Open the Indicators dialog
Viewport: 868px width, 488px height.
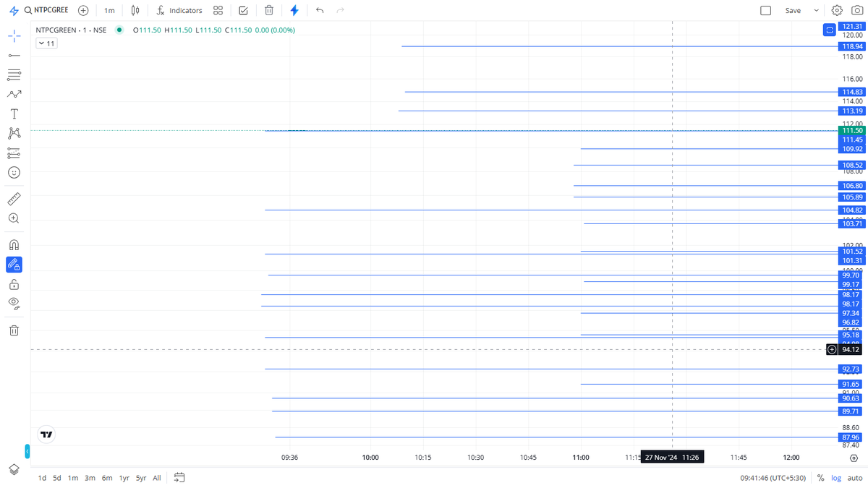pyautogui.click(x=179, y=11)
